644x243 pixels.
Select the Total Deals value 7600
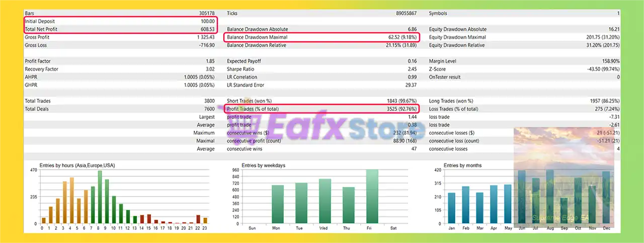tap(209, 109)
